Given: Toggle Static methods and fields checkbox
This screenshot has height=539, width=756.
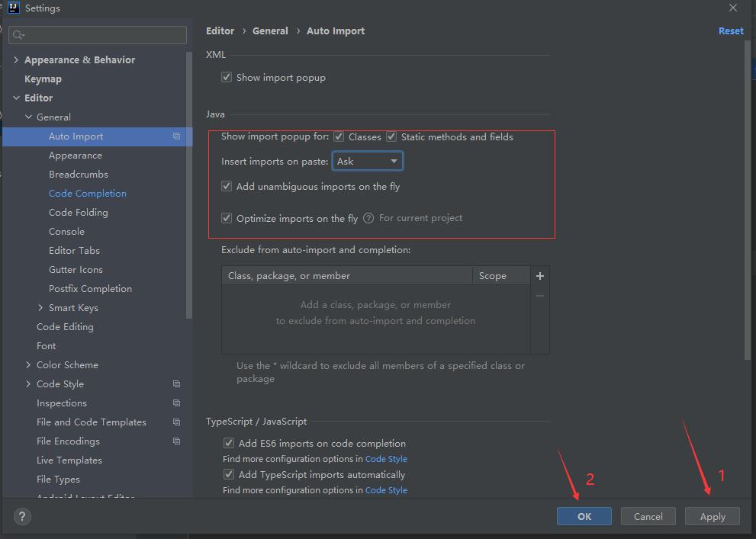Looking at the screenshot, I should click(391, 136).
